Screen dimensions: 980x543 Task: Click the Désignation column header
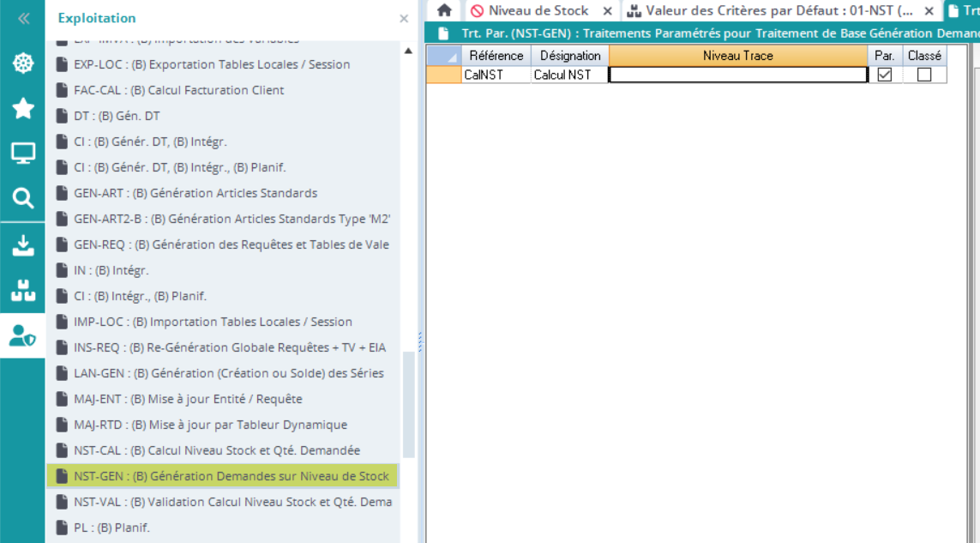coord(570,55)
